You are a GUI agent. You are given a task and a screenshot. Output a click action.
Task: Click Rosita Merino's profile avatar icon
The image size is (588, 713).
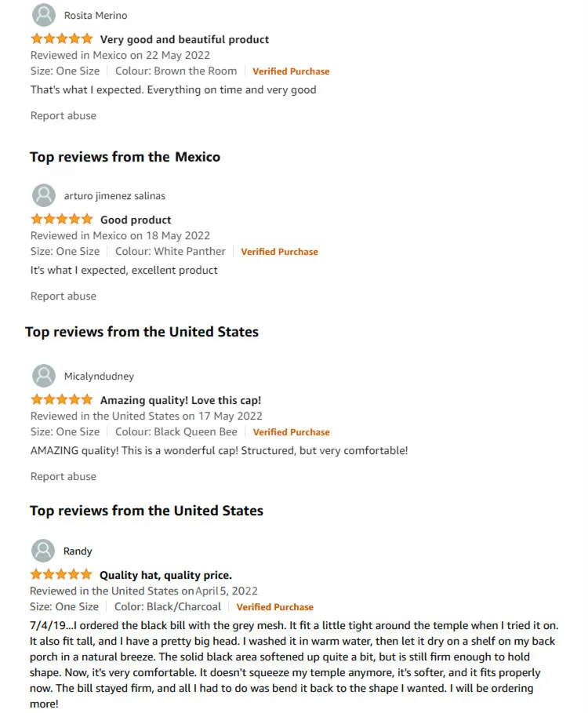(44, 15)
